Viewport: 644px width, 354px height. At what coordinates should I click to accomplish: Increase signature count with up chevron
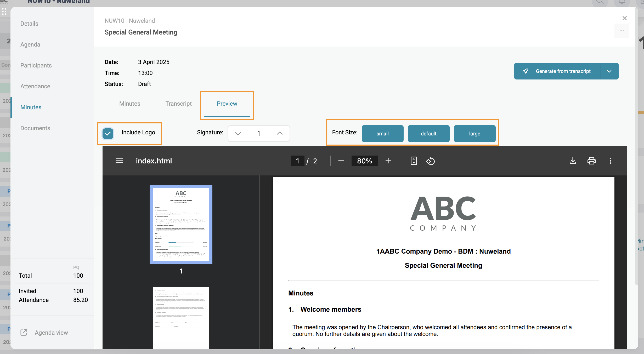pyautogui.click(x=280, y=133)
